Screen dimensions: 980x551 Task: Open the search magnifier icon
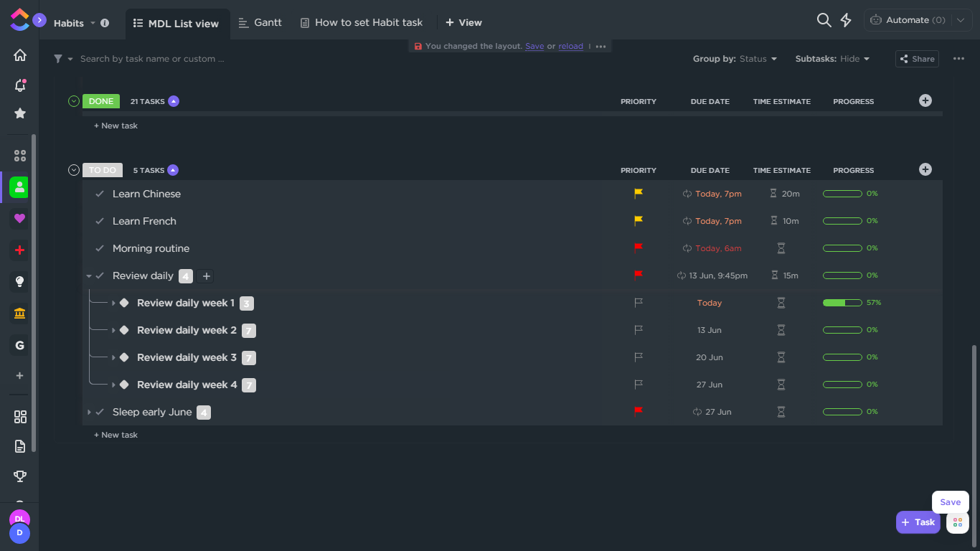point(824,21)
